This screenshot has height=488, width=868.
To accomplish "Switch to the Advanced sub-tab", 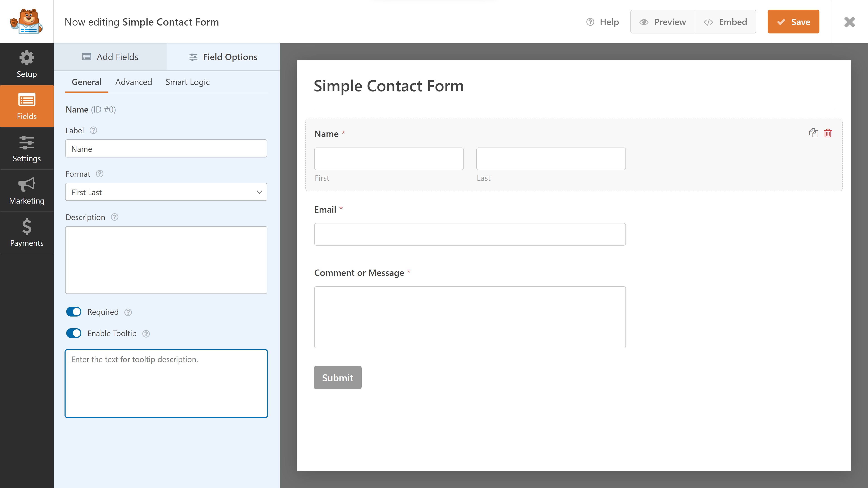I will (133, 82).
